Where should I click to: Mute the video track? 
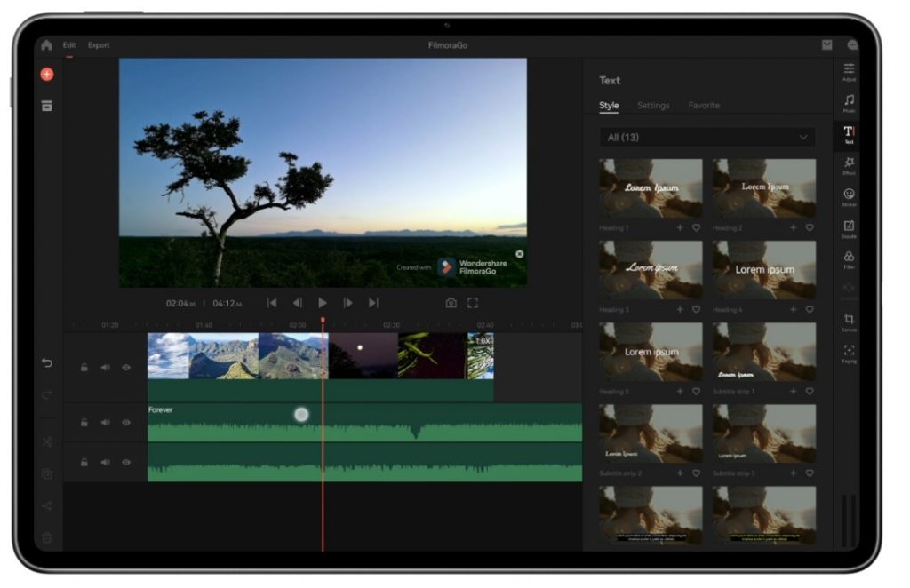coord(105,367)
